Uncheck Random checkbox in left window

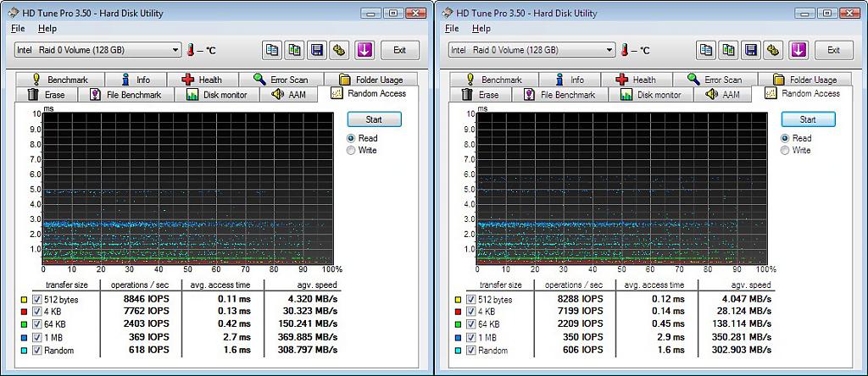pyautogui.click(x=36, y=350)
